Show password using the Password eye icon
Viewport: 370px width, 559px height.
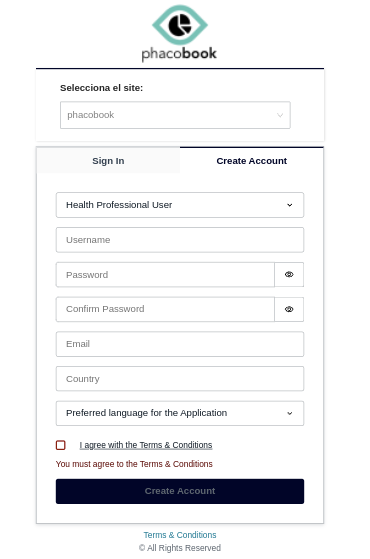coord(289,275)
